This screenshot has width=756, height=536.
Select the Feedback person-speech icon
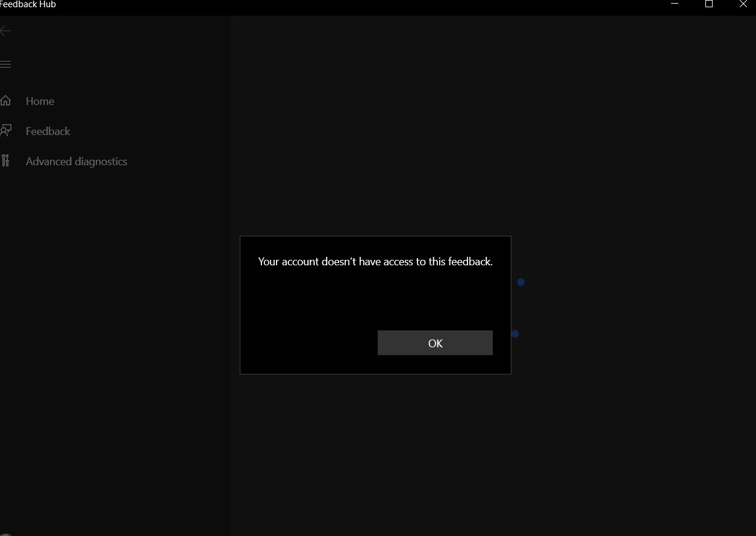[x=5, y=131]
